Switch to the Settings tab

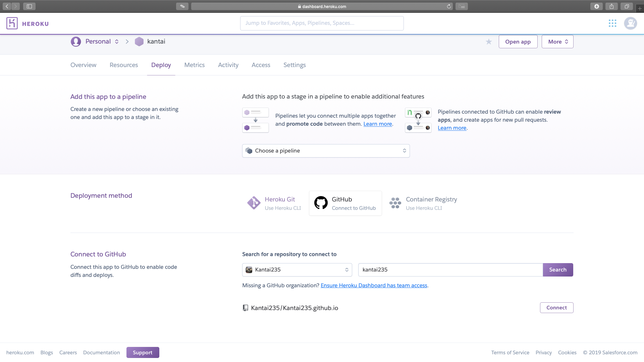(294, 65)
